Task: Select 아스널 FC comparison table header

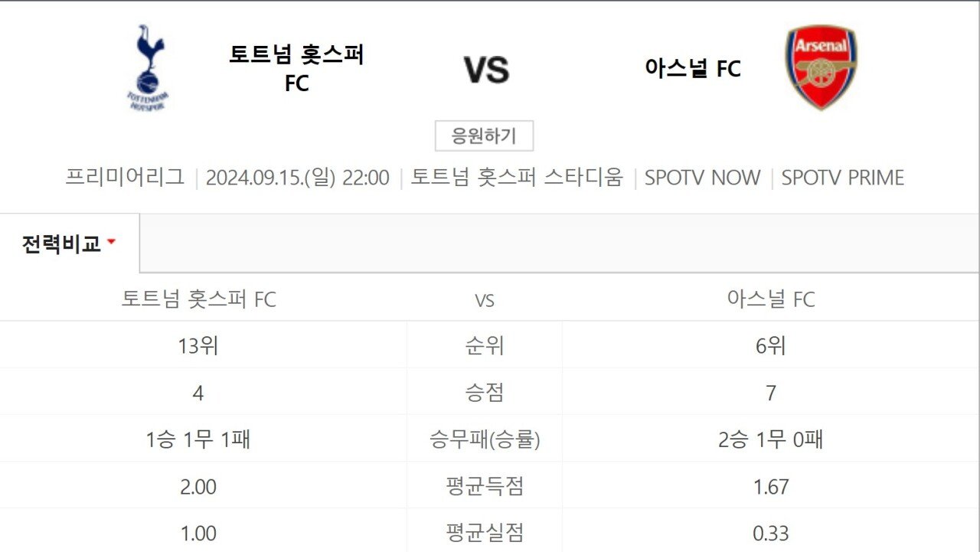Action: point(771,299)
